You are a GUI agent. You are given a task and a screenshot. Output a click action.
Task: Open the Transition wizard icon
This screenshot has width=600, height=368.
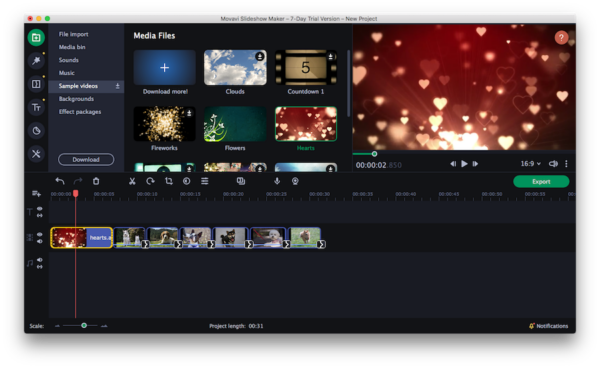pos(241,181)
